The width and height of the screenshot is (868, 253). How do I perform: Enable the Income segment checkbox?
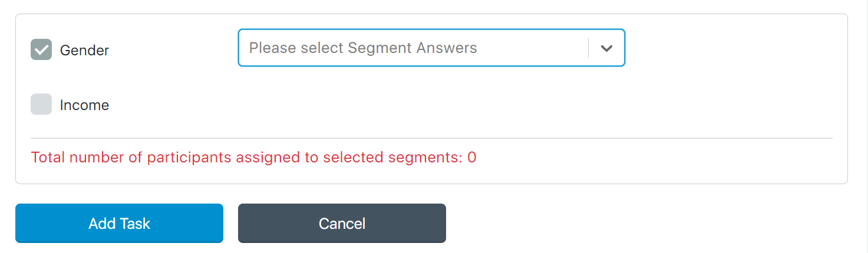pyautogui.click(x=41, y=105)
